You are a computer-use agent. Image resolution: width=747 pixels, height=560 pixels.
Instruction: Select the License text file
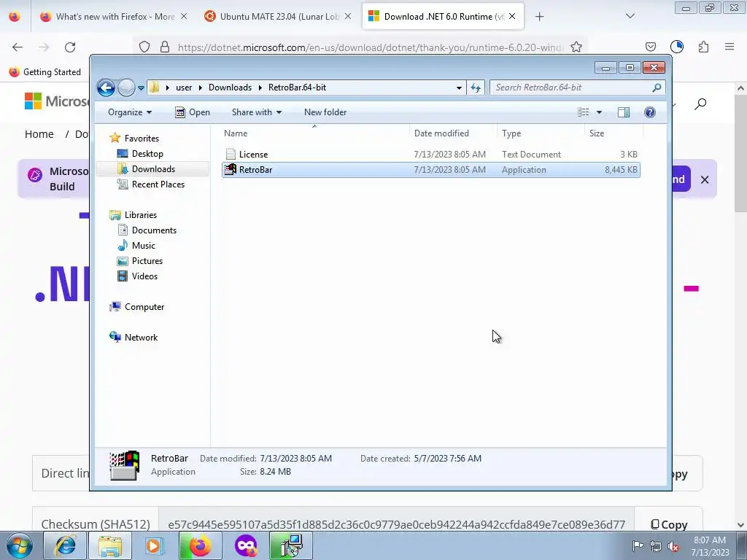[x=430, y=155]
